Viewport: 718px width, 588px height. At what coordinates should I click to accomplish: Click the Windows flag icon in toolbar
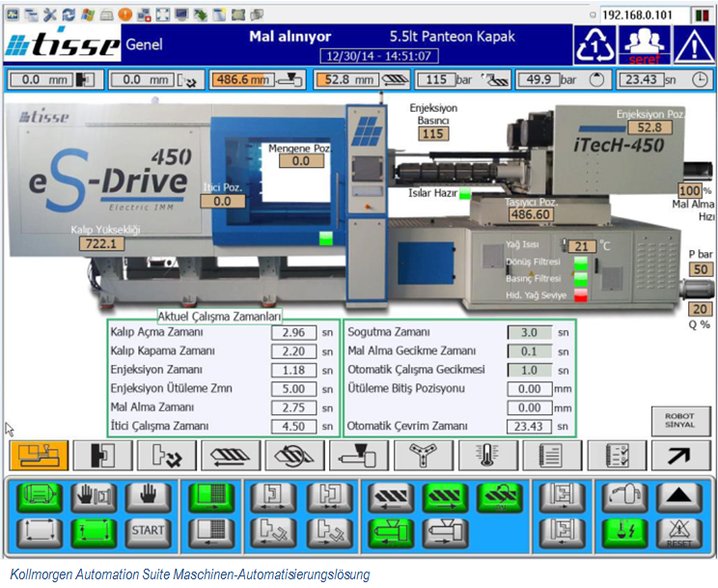[88, 14]
